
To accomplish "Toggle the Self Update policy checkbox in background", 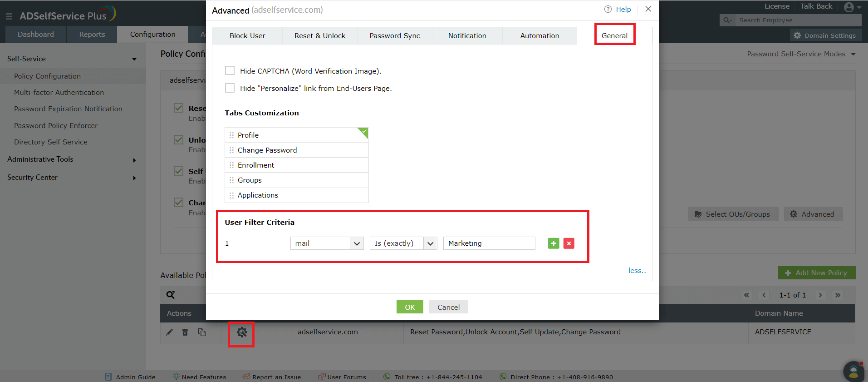I will 179,171.
